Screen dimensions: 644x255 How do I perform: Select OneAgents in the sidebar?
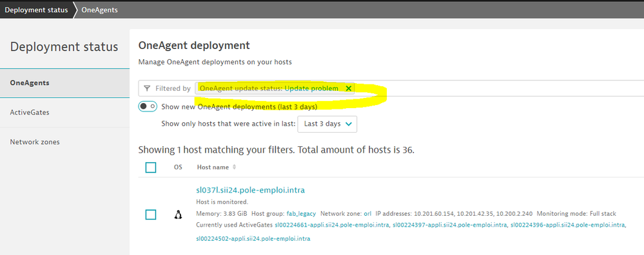tap(65, 83)
